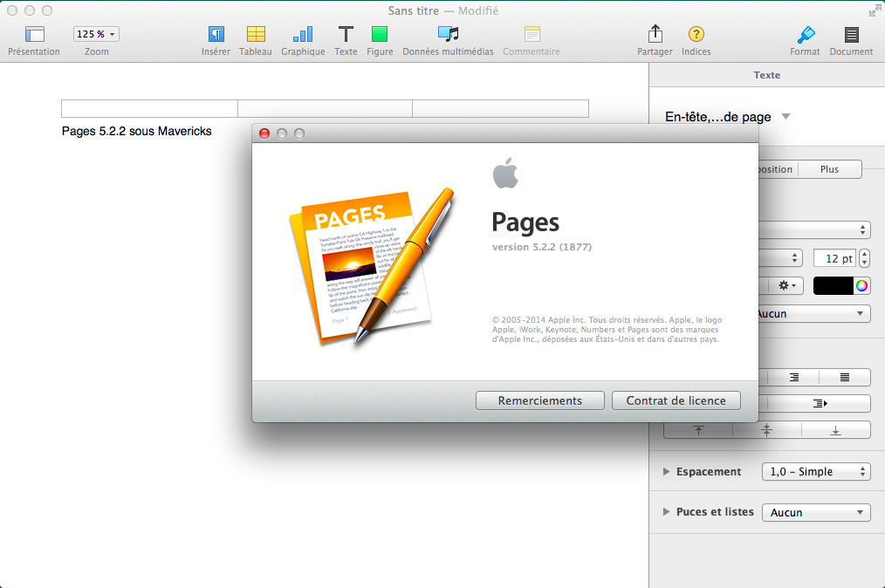Open the font family dropdown above the size field
The height and width of the screenshot is (588, 885).
click(x=814, y=229)
